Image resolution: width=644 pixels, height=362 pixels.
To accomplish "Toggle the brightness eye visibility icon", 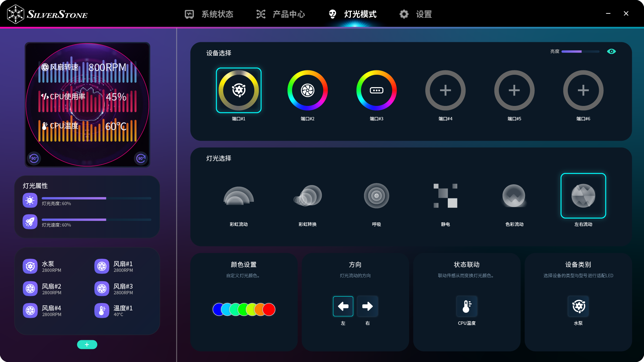I will click(x=611, y=51).
